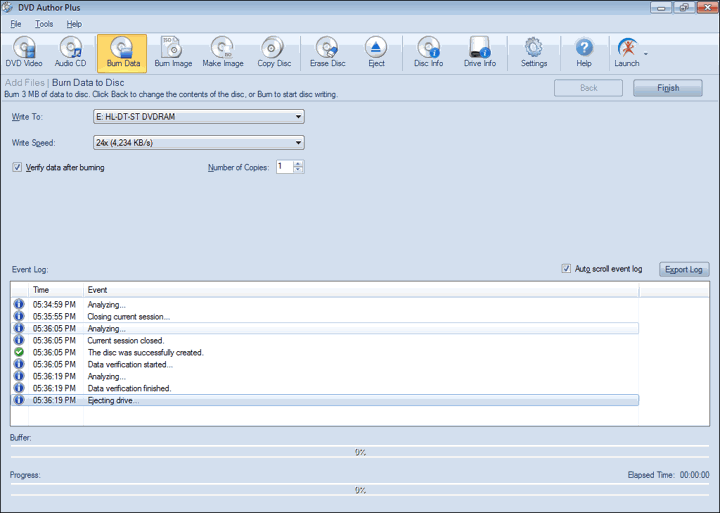Select the Audio CD tool
720x513 pixels.
click(71, 53)
